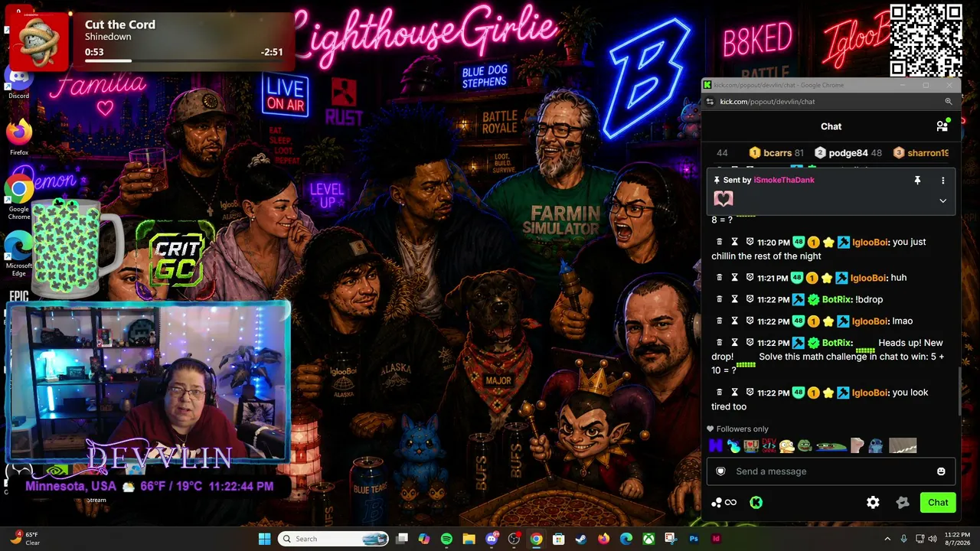980x551 pixels.
Task: Open the channel points infinity icon
Action: [x=730, y=503]
